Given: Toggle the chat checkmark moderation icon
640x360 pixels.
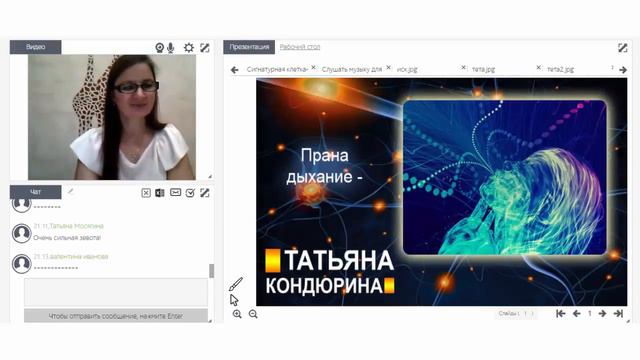Looking at the screenshot, I should click(190, 193).
